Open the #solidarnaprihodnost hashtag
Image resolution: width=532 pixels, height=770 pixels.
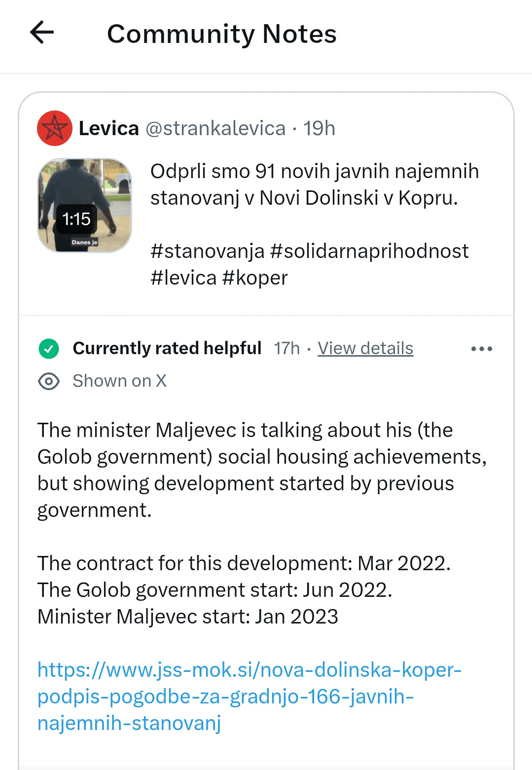(369, 251)
